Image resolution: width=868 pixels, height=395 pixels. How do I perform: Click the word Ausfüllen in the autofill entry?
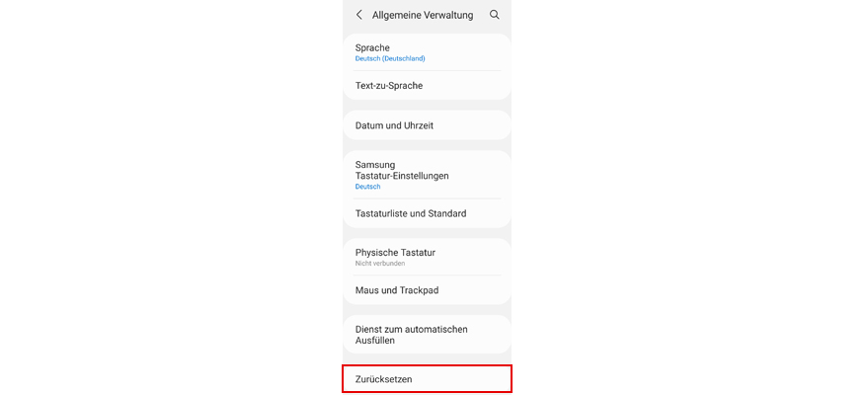375,341
